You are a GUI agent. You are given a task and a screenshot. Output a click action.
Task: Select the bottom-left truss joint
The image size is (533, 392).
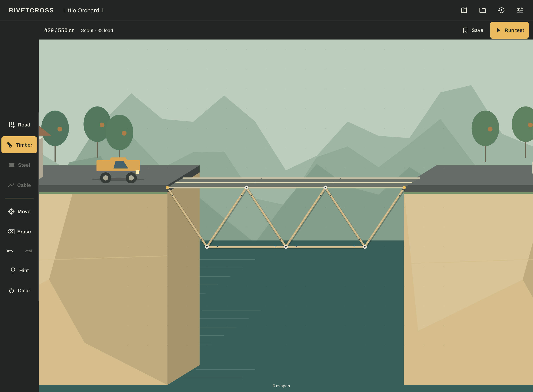tap(207, 247)
